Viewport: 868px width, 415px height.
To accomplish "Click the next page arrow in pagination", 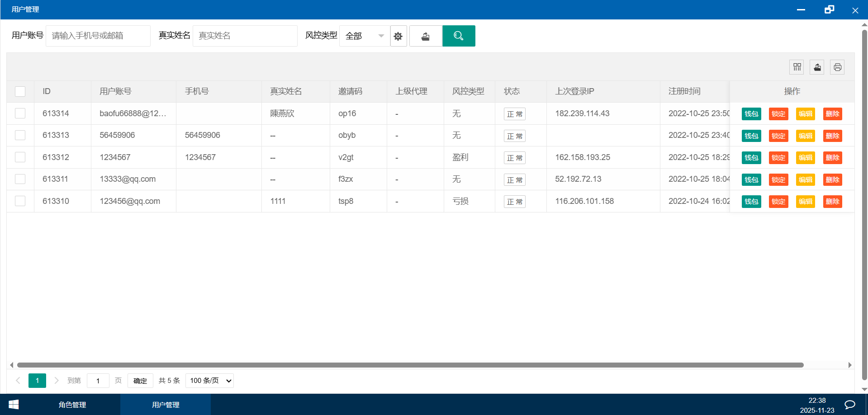I will point(57,381).
